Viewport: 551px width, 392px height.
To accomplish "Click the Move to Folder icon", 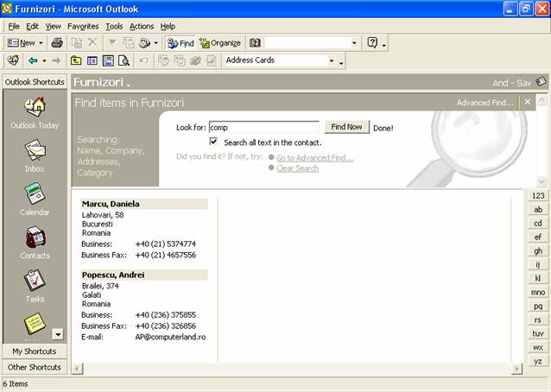I will (77, 43).
